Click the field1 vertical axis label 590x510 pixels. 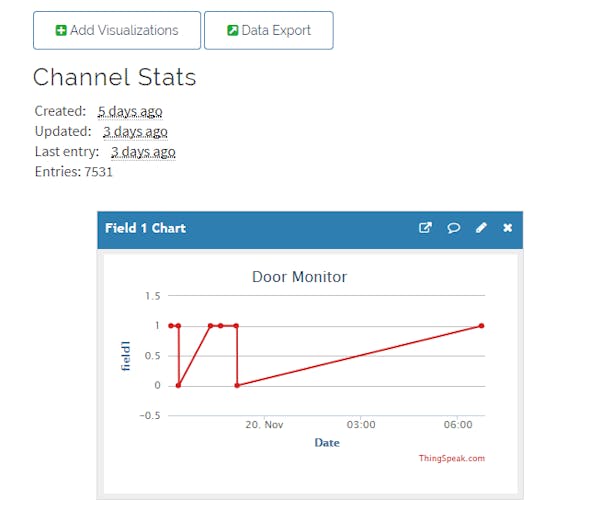(x=126, y=356)
